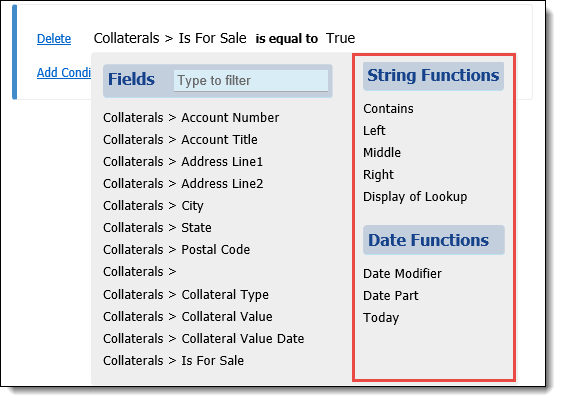Edit the True condition value
Image resolution: width=561 pixels, height=402 pixels.
point(341,38)
